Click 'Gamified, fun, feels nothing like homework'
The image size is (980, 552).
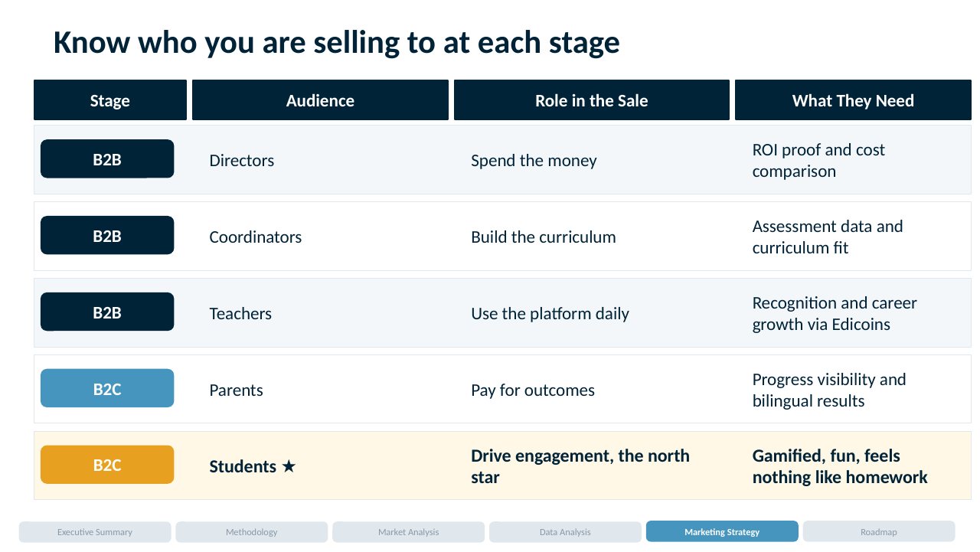840,466
